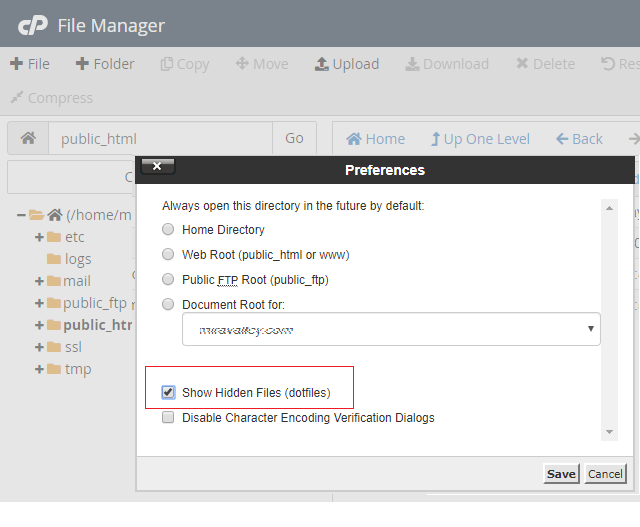Expand the mail folder tree node
Image resolution: width=640 pixels, height=527 pixels.
click(39, 281)
